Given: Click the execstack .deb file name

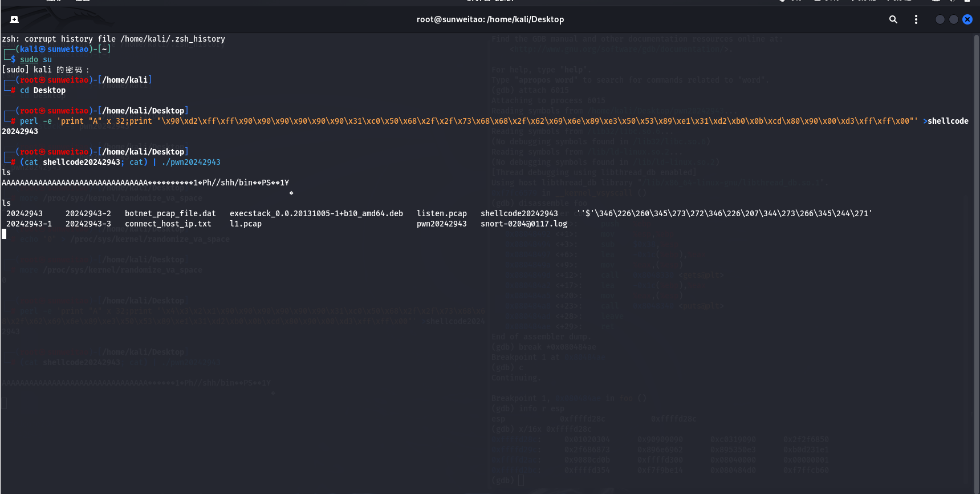Looking at the screenshot, I should point(316,213).
